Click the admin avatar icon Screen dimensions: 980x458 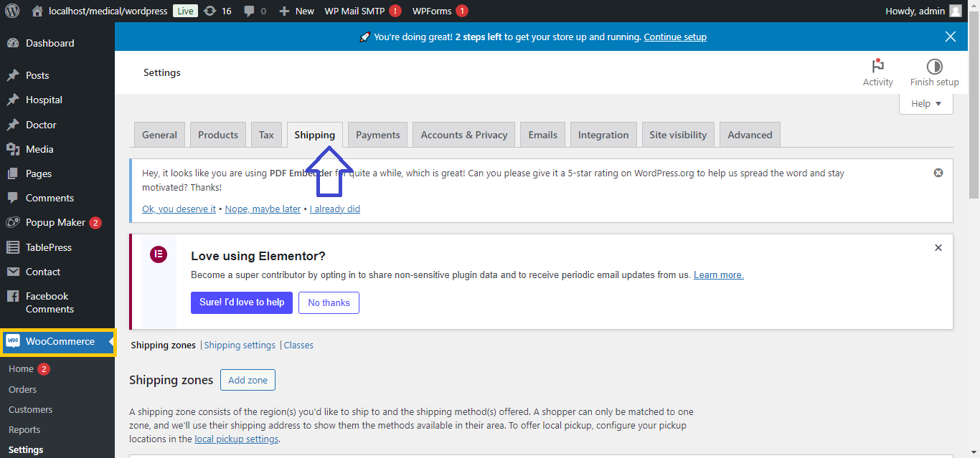[956, 11]
